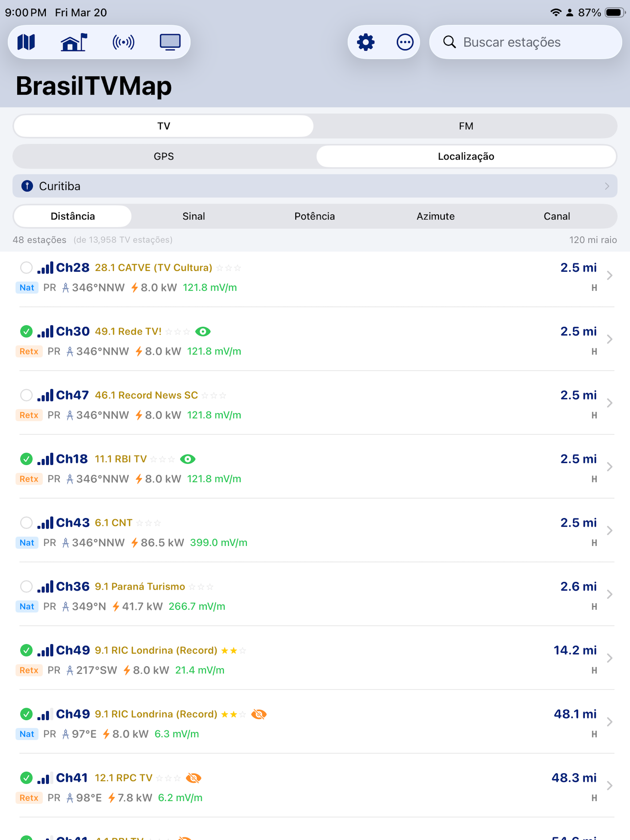Image resolution: width=630 pixels, height=840 pixels.
Task: Open settings gear icon
Action: pyautogui.click(x=365, y=42)
